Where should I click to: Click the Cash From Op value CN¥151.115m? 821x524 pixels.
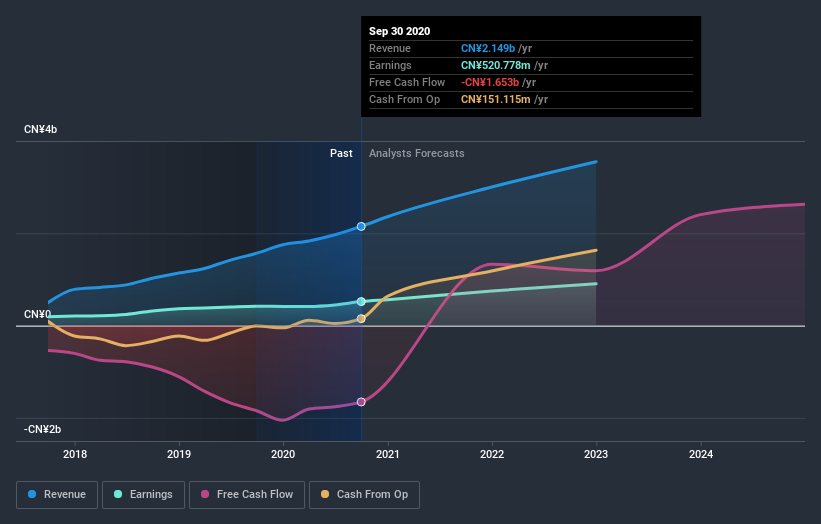(x=496, y=99)
